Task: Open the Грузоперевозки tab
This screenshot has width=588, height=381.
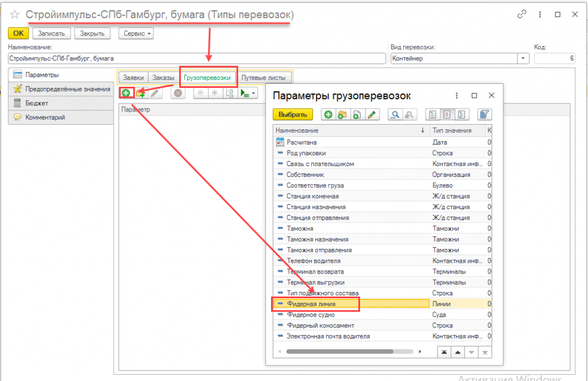Action: pyautogui.click(x=207, y=78)
